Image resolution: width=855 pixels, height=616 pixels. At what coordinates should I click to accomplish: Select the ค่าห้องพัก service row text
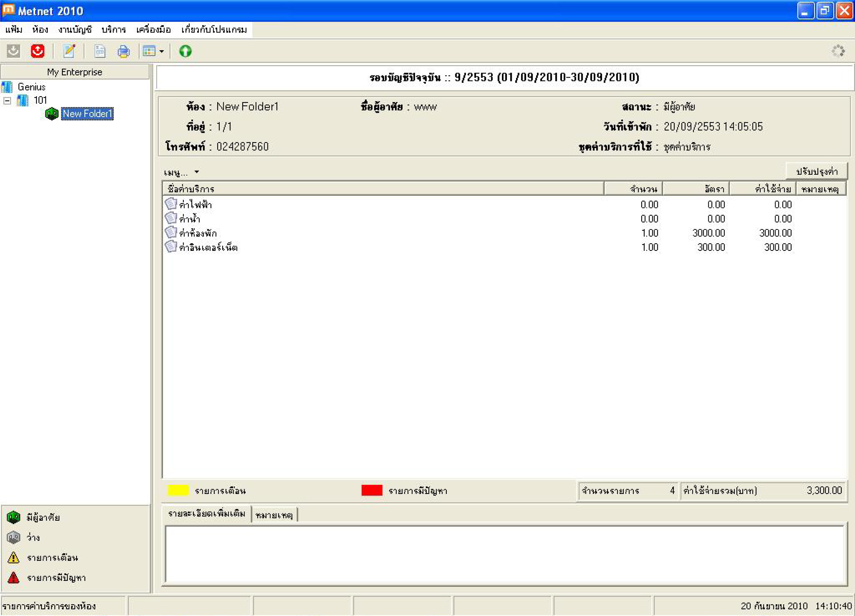point(198,233)
